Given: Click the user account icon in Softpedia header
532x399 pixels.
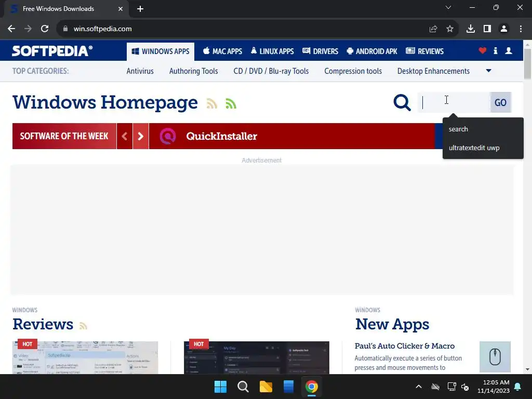Looking at the screenshot, I should pyautogui.click(x=509, y=51).
